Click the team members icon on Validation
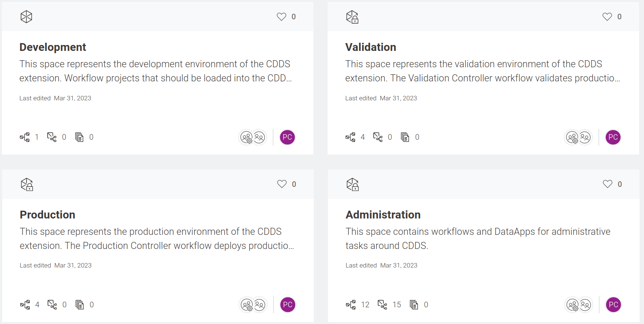 click(585, 137)
